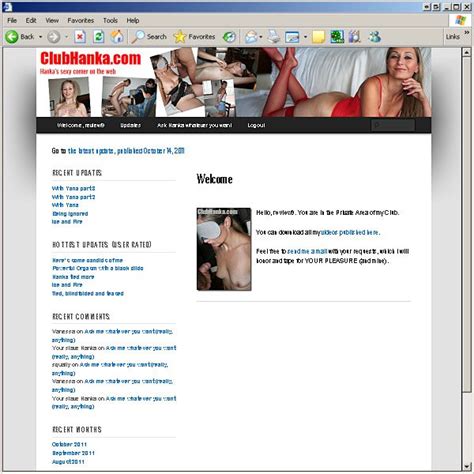Open the September 2011 archive link
Screen dimensions: 474x474
pos(73,453)
